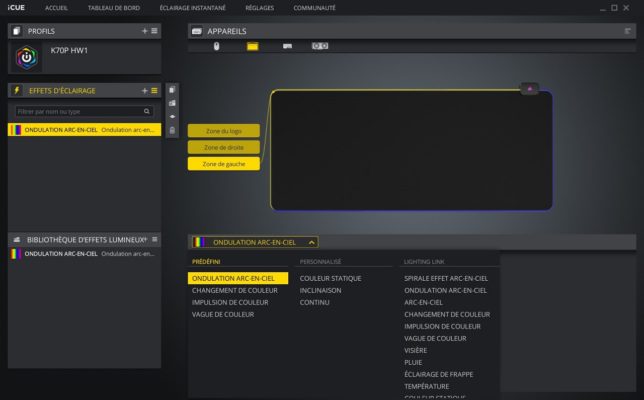Click rainbow swatch in the effect dropdown
Viewport: 644px width, 400px height.
point(199,242)
